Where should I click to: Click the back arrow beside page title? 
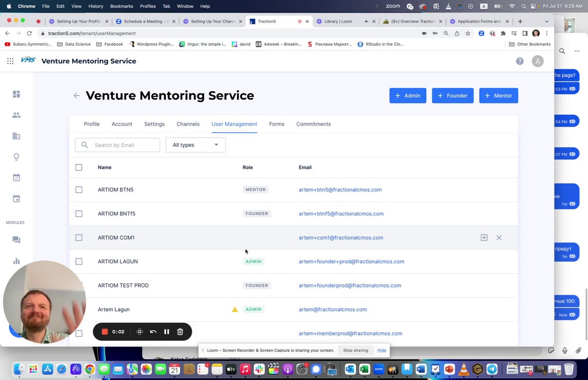pos(76,95)
